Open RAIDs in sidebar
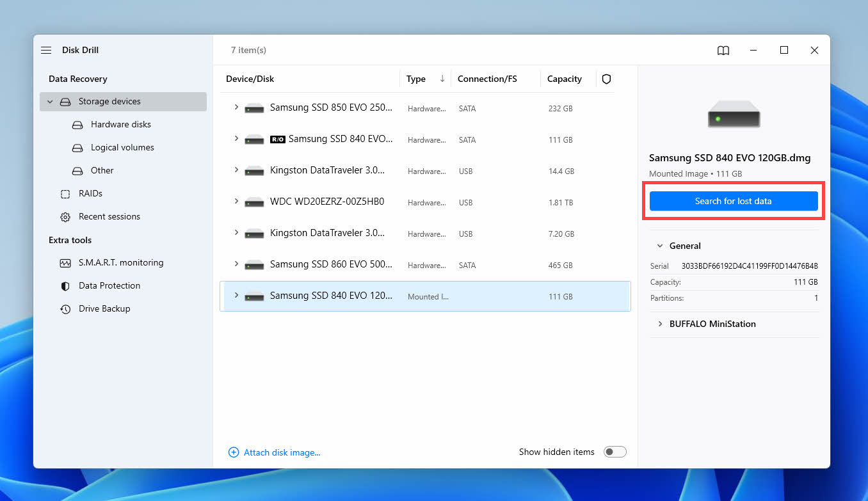Screen dimensions: 868x501 pyautogui.click(x=90, y=194)
